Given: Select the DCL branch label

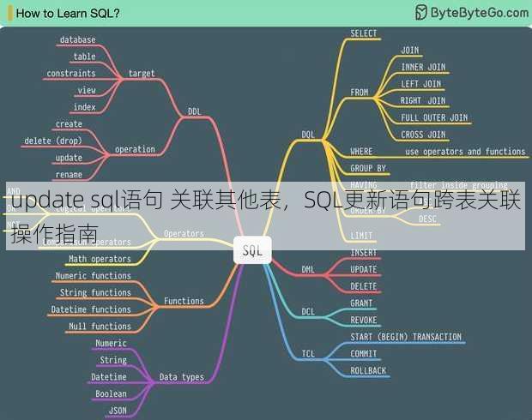Looking at the screenshot, I should point(308,311).
